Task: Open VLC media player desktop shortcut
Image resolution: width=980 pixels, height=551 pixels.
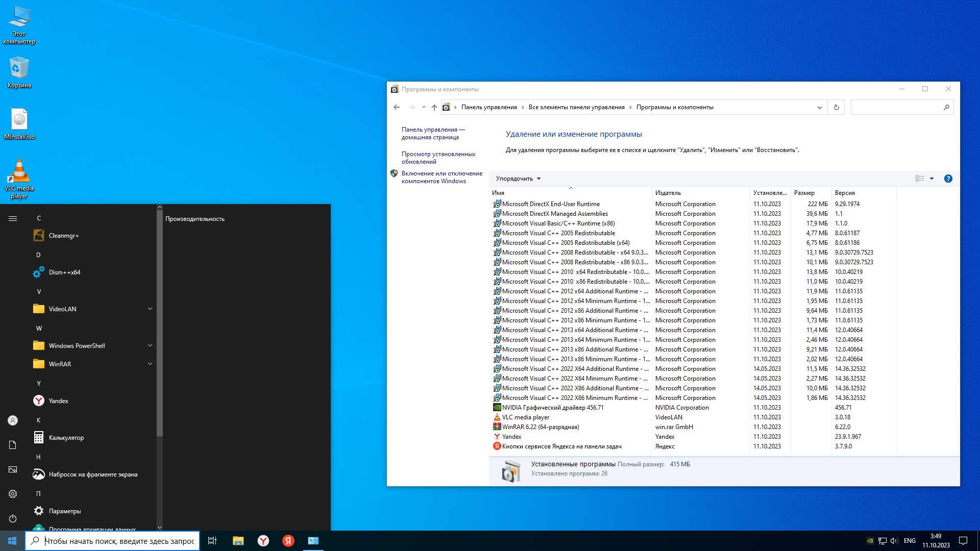Action: pos(19,179)
